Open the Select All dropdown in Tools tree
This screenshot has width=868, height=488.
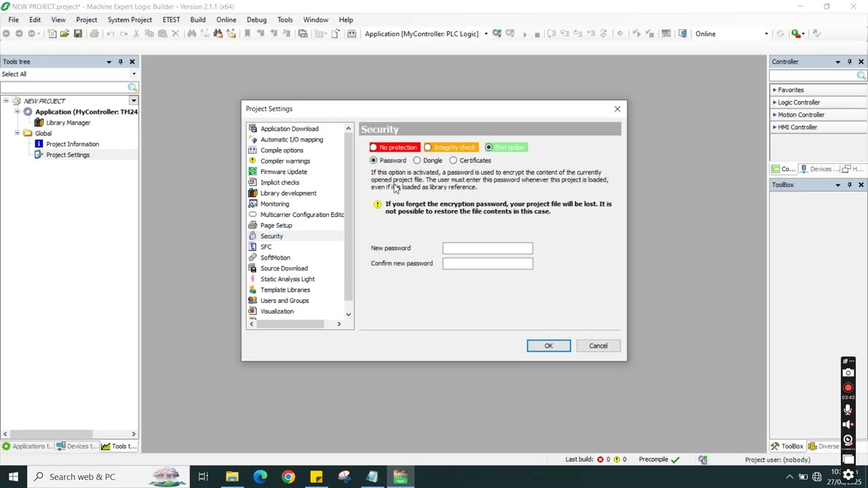(x=134, y=74)
